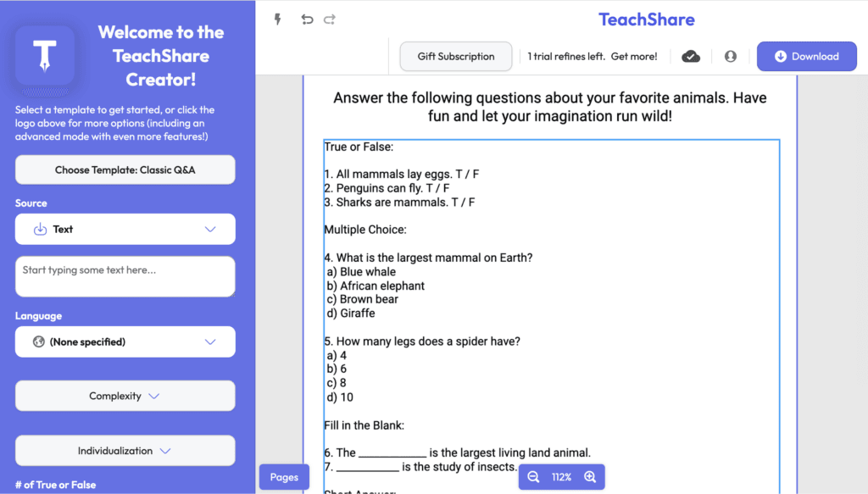The width and height of the screenshot is (868, 494).
Task: Click the cloud saved status icon
Action: pyautogui.click(x=691, y=57)
